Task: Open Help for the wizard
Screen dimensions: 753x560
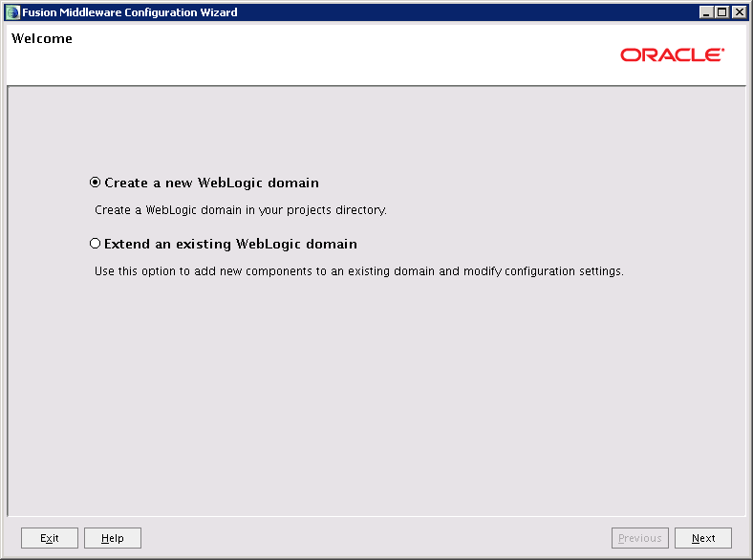Action: 112,538
